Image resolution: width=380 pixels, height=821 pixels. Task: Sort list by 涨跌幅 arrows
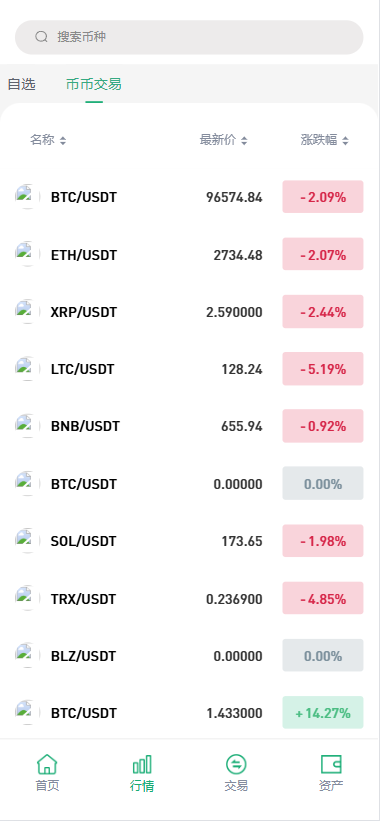point(345,140)
